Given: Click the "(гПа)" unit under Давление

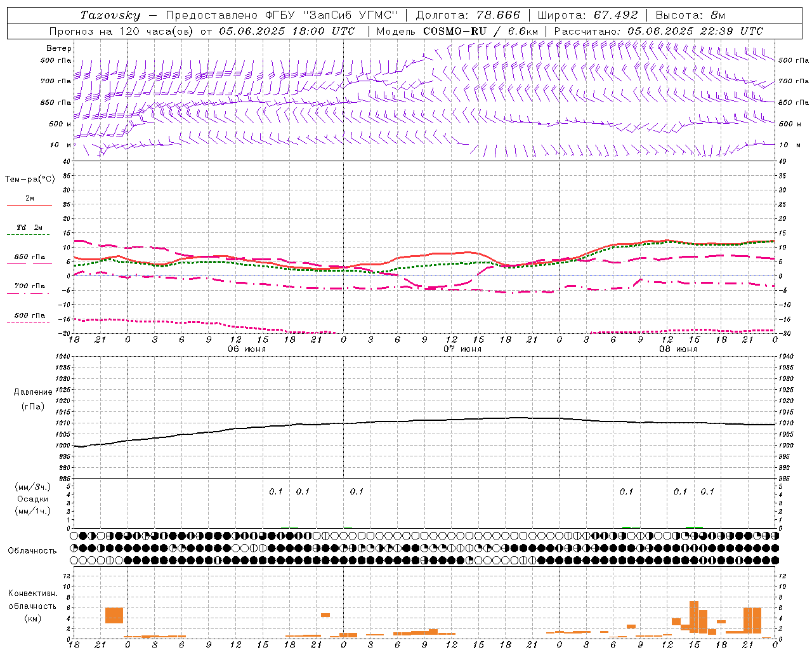Looking at the screenshot, I should pos(33,406).
